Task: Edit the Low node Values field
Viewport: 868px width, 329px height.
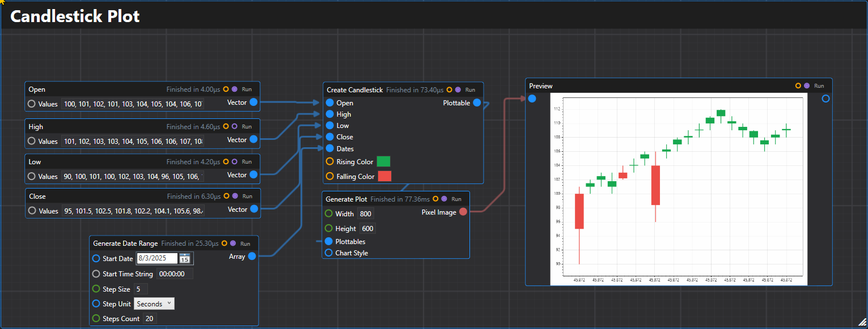Action: [x=133, y=176]
